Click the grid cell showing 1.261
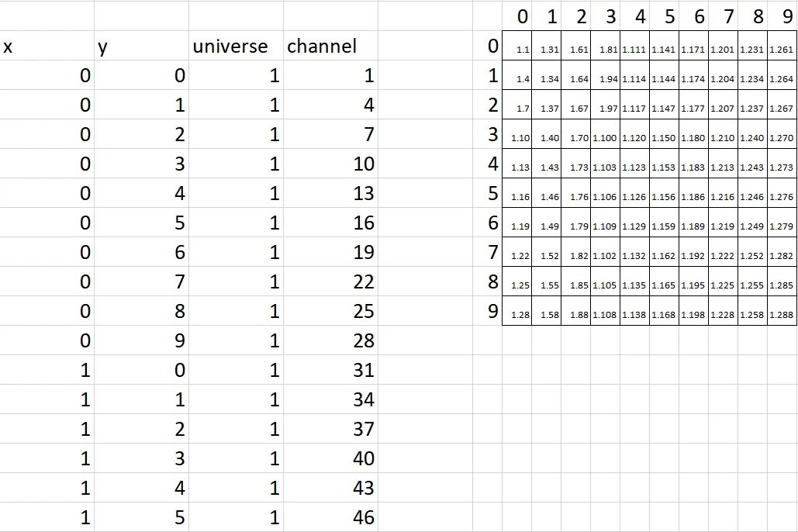Screen dimensions: 798x532 pos(782,50)
